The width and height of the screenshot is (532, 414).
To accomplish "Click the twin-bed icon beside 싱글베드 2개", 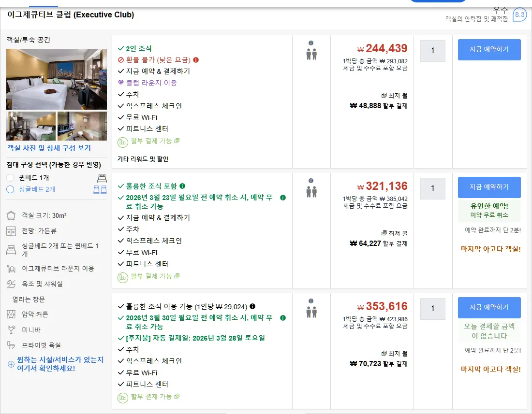I will (100, 190).
